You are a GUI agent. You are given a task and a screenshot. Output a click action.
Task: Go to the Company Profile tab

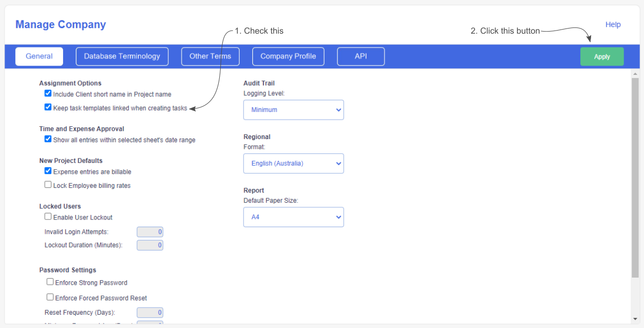click(288, 56)
